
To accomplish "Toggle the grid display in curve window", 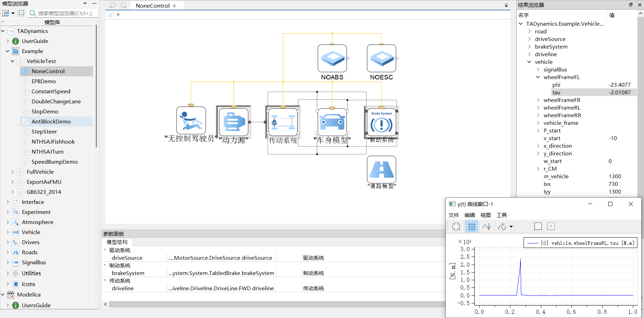I will point(471,226).
